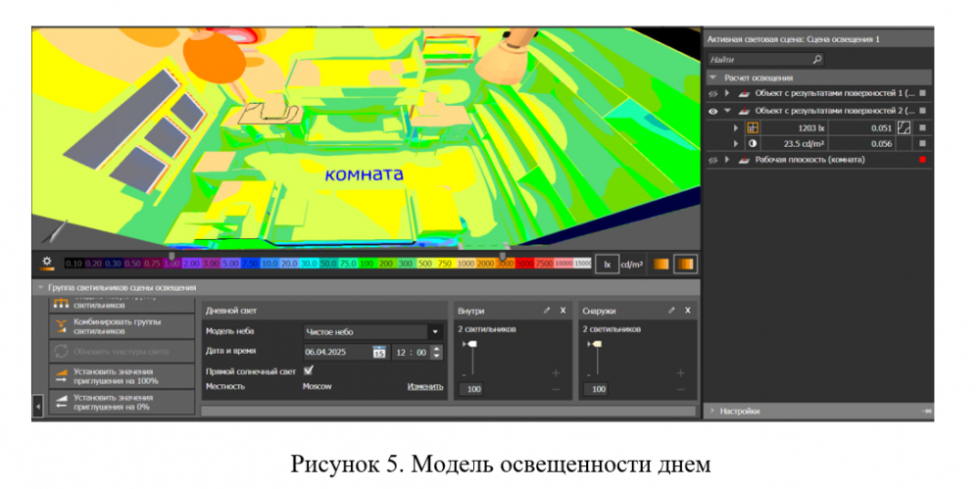Image resolution: width=980 pixels, height=489 pixels.
Task: Click the Внутри dimming value field 100
Action: (x=474, y=390)
